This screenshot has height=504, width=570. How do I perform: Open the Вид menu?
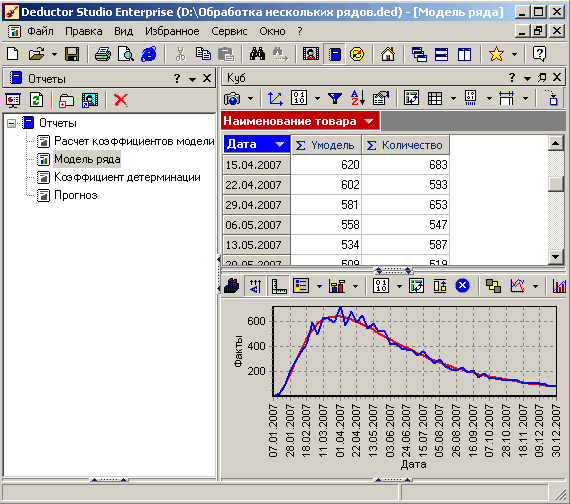[123, 31]
